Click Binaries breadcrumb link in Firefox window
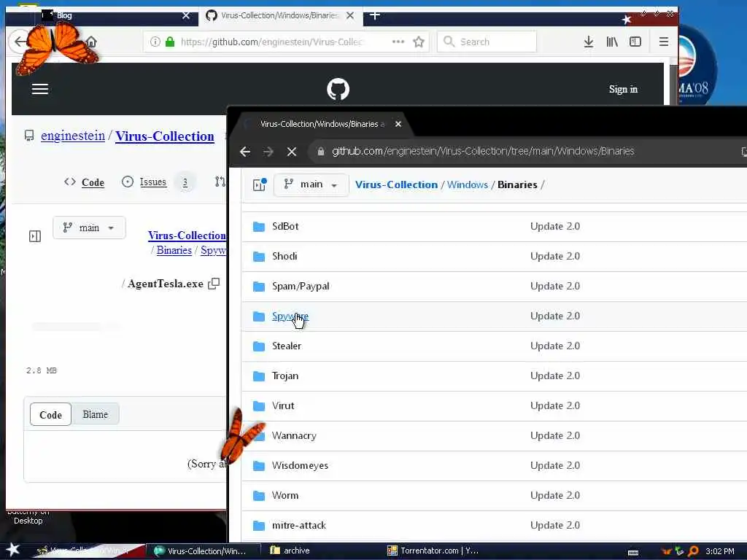This screenshot has width=747, height=560. point(174,250)
